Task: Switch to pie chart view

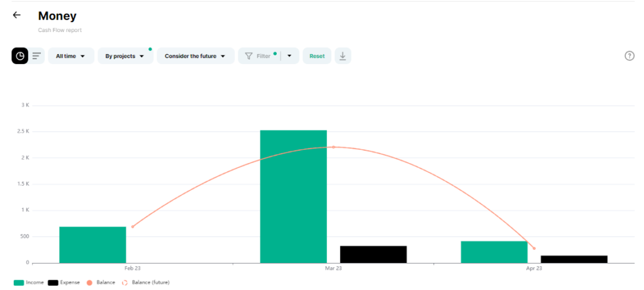Action: (19, 56)
